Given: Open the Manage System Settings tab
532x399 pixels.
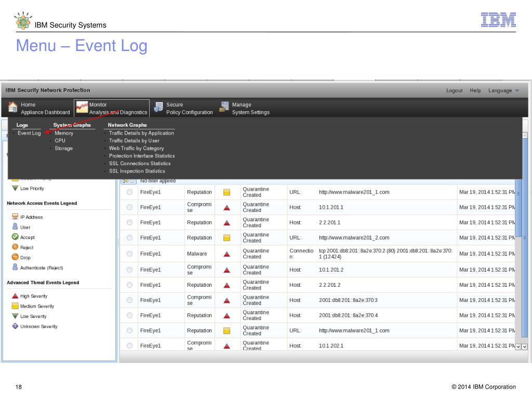Looking at the screenshot, I should (x=245, y=108).
